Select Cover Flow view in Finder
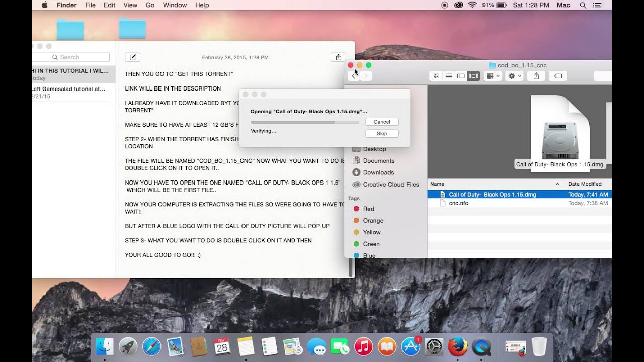Viewport: 644px width, 362px height. coord(473,76)
